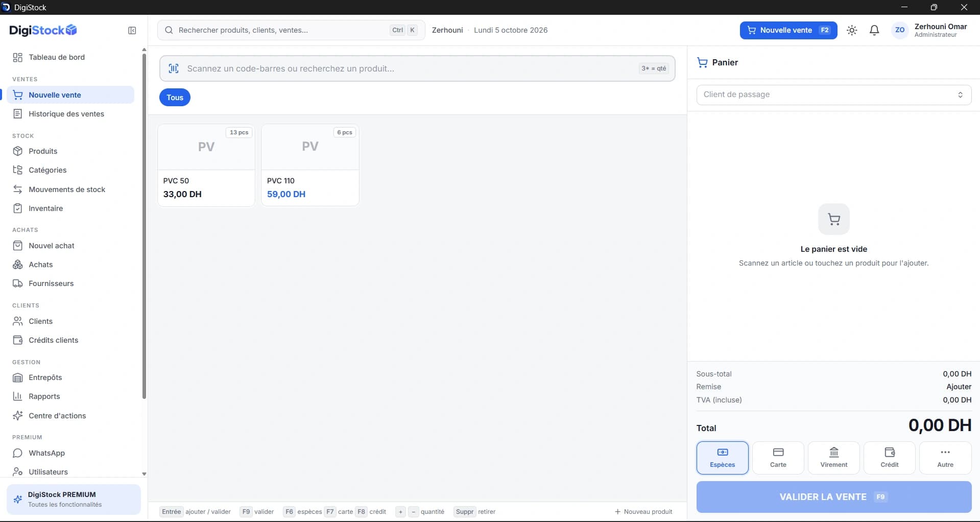Select Carte payment method
Viewport: 980px width, 522px height.
tap(778, 458)
